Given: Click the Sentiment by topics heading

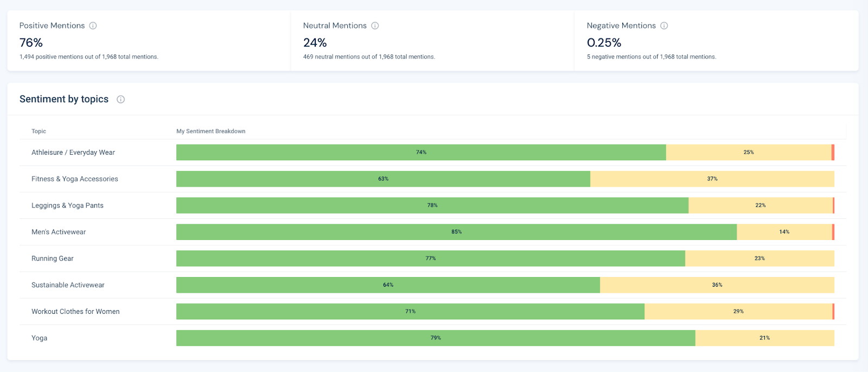Looking at the screenshot, I should [x=64, y=99].
